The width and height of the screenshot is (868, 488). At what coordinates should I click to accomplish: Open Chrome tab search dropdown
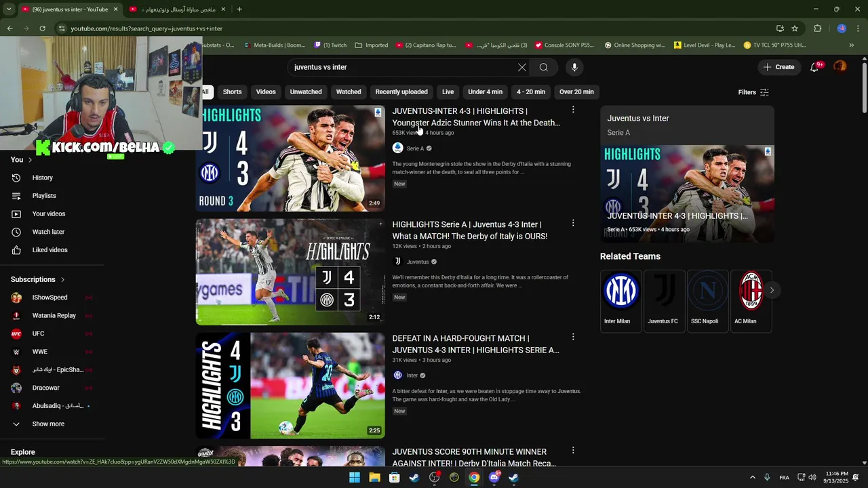point(9,9)
